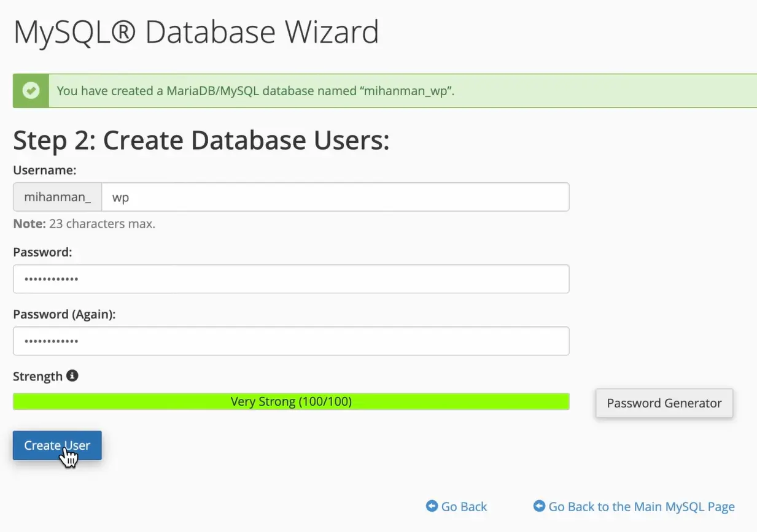Open the Go Back to the Main MySQL Page link

(x=641, y=507)
